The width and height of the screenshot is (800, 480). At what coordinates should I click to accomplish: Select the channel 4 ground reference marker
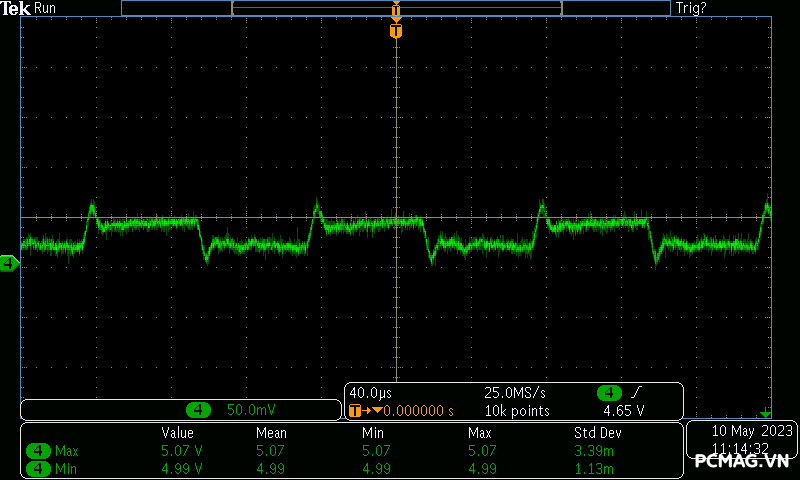pos(9,264)
